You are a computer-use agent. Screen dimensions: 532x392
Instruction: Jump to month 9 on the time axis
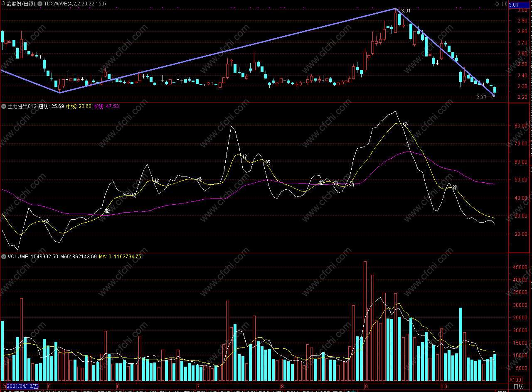366,387
